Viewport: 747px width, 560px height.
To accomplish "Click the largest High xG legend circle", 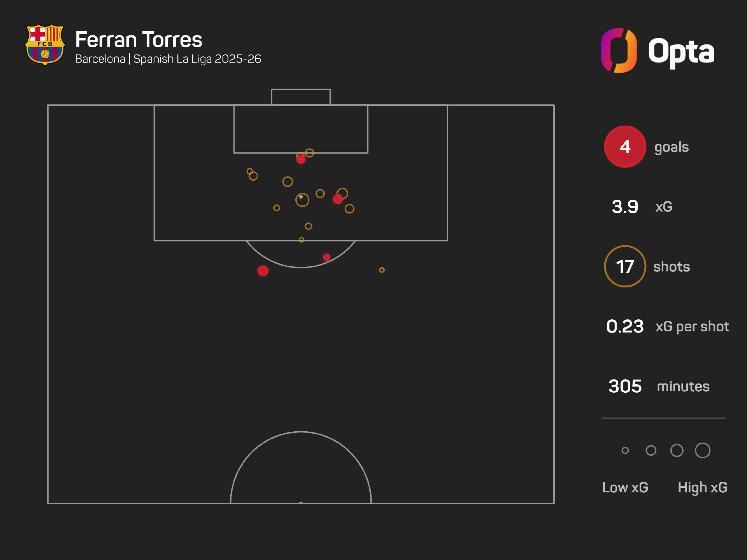I will [x=703, y=450].
